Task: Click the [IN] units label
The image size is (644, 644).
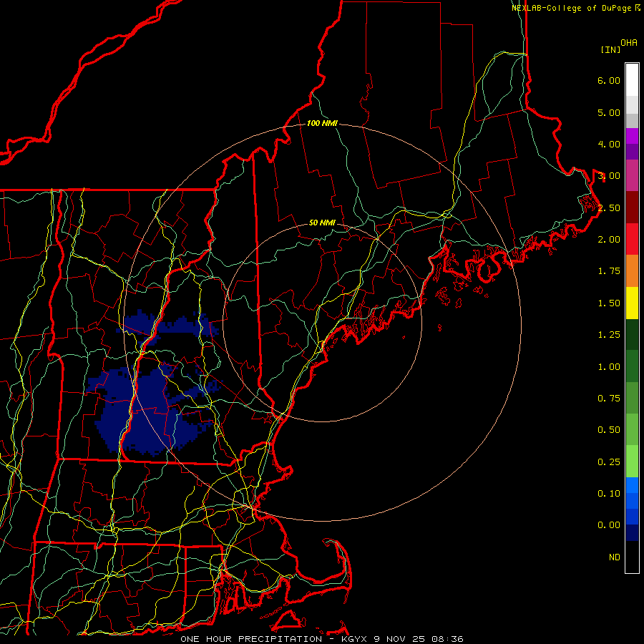Action: click(x=610, y=49)
